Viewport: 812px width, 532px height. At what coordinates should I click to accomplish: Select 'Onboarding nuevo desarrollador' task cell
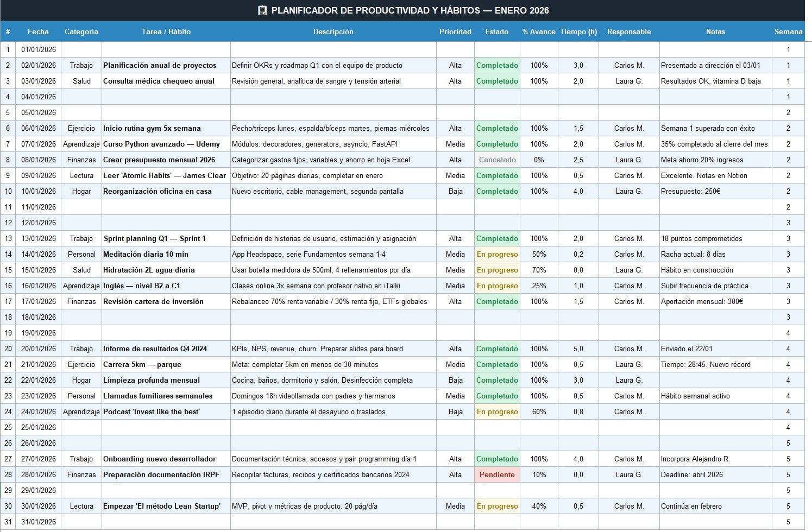tap(166, 459)
